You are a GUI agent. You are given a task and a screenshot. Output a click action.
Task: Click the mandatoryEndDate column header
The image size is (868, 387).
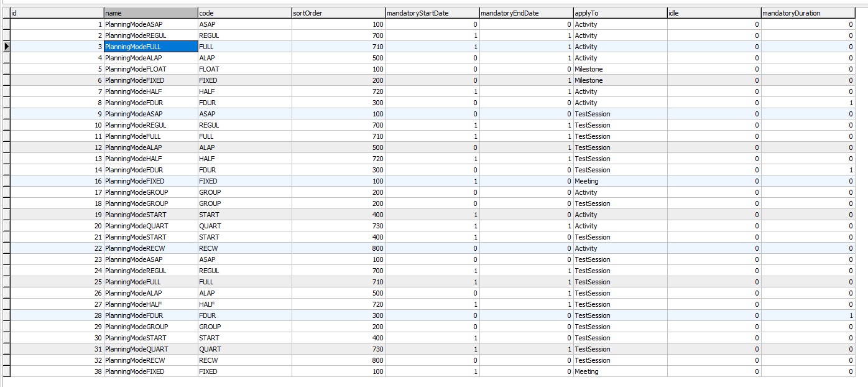pyautogui.click(x=526, y=12)
